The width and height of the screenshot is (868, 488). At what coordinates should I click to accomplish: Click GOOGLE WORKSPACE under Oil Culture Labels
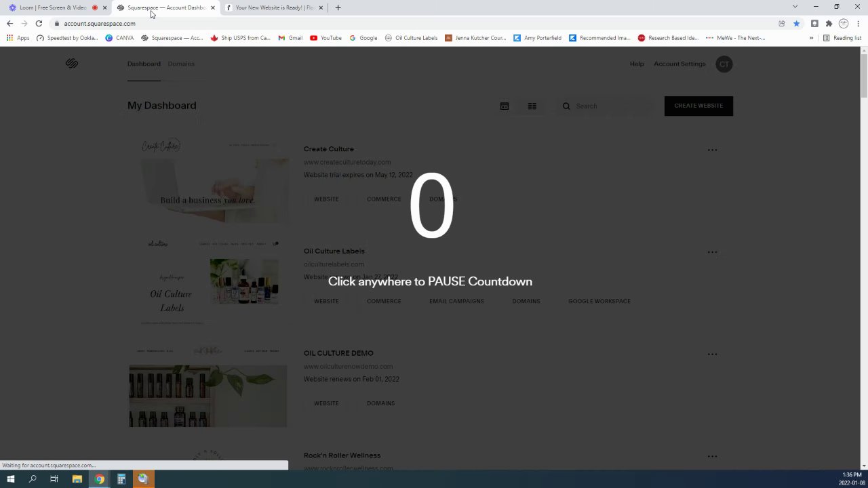coord(599,301)
